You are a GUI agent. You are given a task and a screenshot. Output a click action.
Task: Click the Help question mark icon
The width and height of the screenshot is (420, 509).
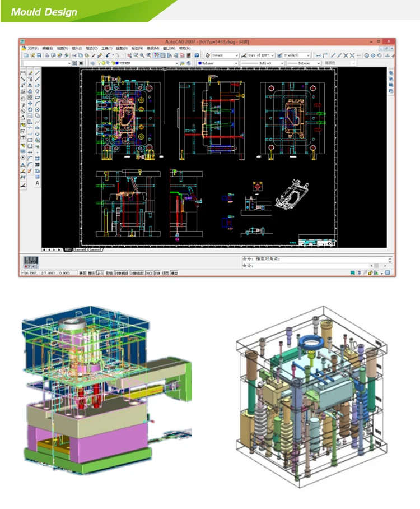pos(197,55)
